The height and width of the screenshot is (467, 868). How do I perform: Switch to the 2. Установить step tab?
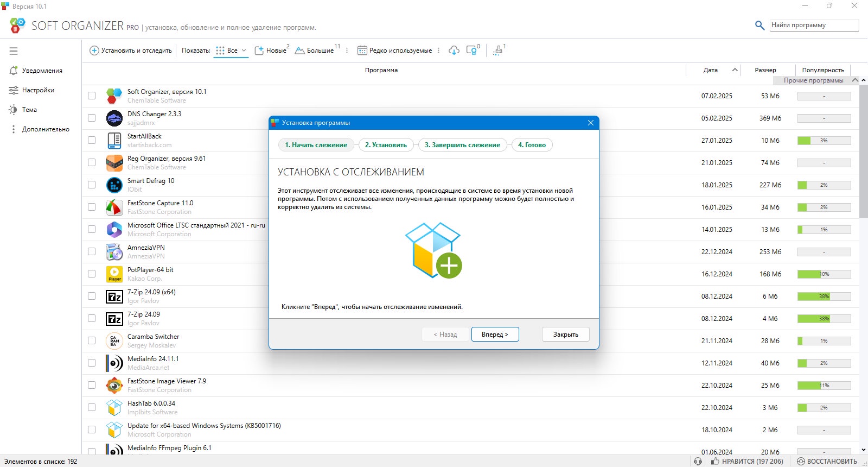point(386,145)
